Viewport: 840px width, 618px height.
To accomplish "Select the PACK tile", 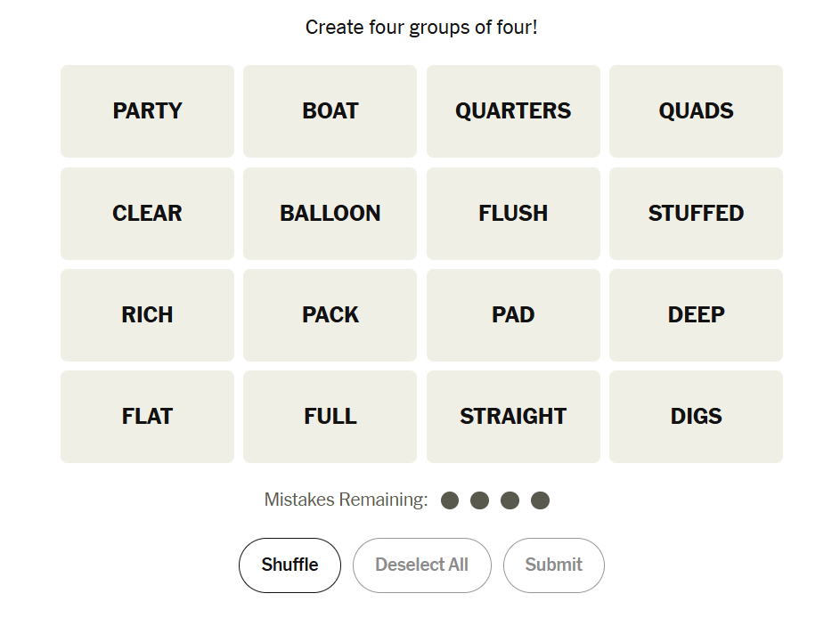I will [330, 315].
